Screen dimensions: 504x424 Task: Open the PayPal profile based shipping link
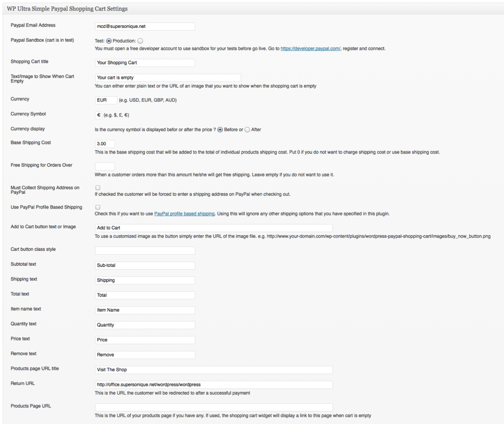tap(185, 214)
